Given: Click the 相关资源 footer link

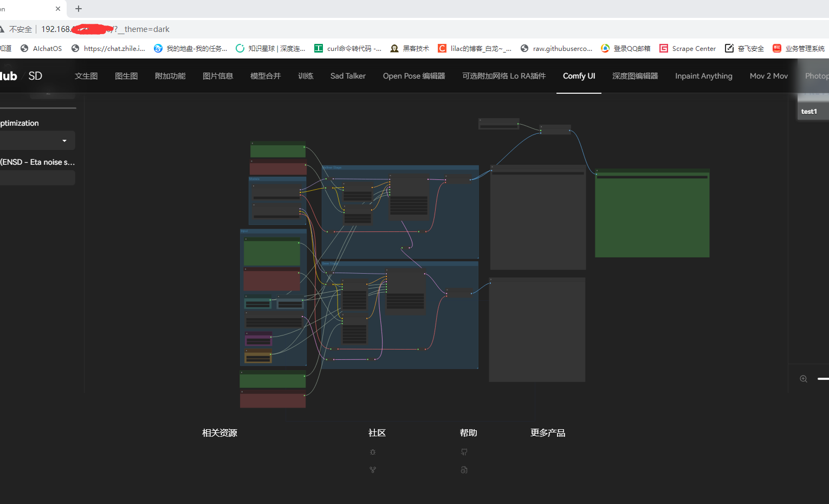Looking at the screenshot, I should pos(219,432).
